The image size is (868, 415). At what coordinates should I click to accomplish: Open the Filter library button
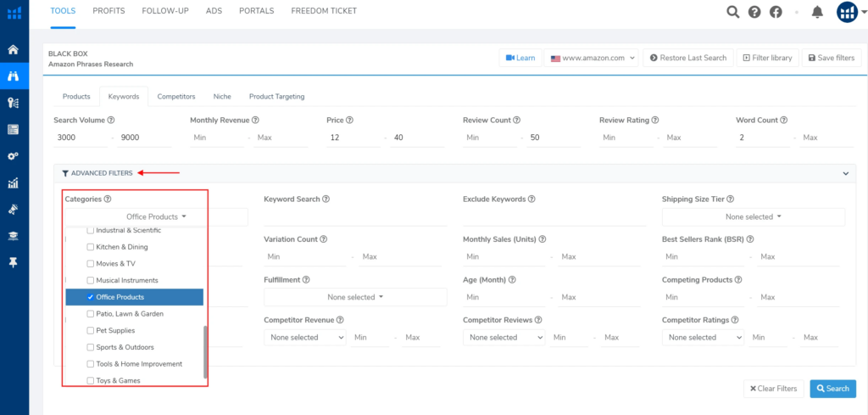coord(768,58)
